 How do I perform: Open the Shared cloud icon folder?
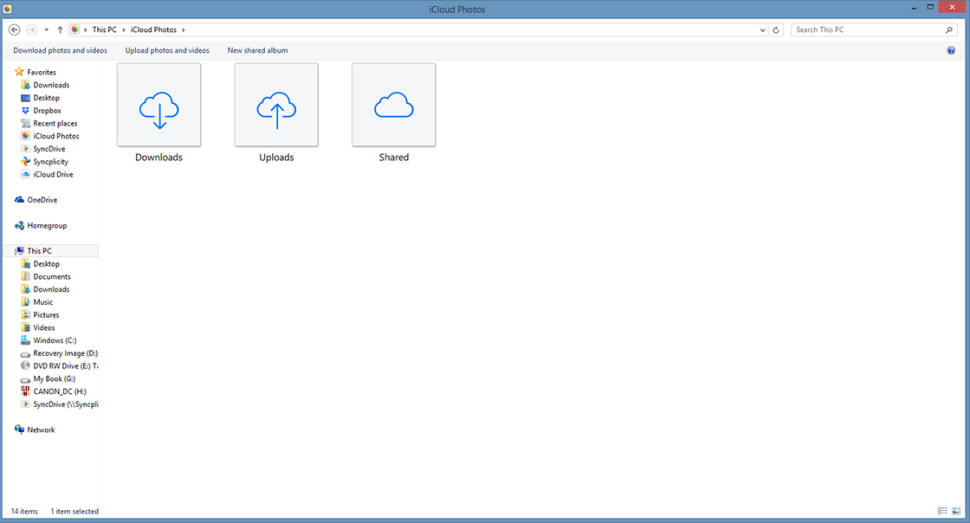(x=394, y=105)
